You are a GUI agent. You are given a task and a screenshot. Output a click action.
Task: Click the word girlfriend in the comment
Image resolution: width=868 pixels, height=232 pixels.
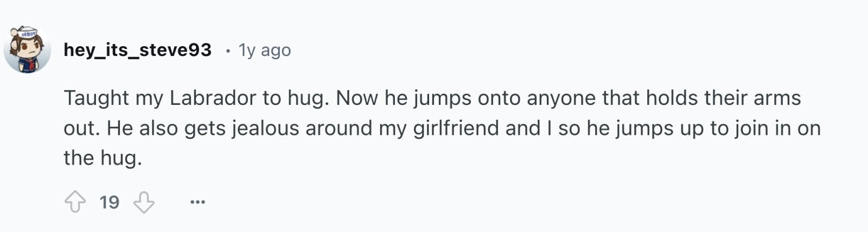[x=456, y=128]
